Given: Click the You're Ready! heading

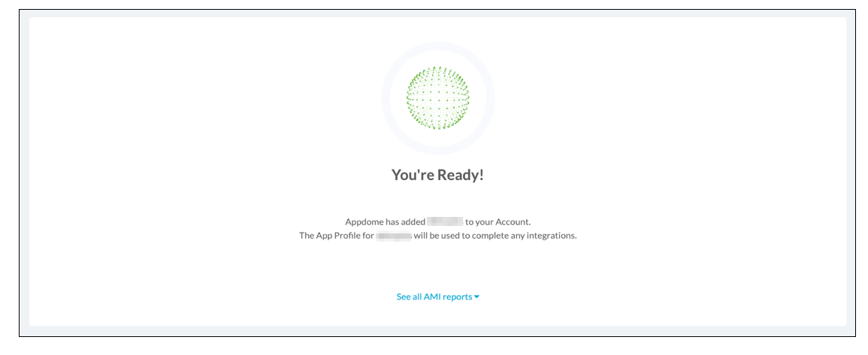Looking at the screenshot, I should (437, 175).
